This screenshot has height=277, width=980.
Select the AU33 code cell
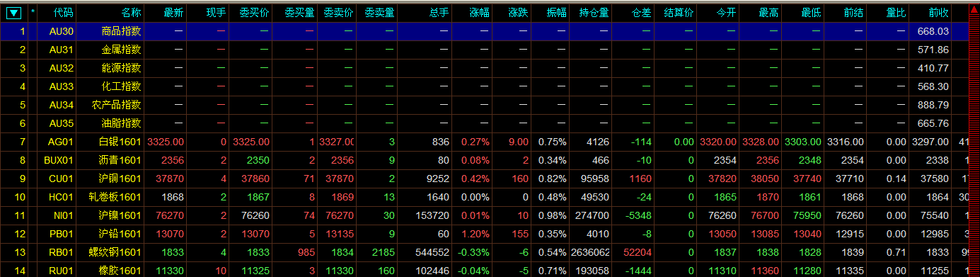(62, 86)
